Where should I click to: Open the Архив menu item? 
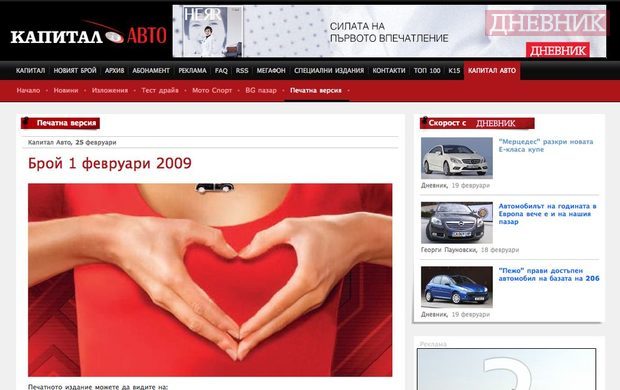click(x=115, y=70)
